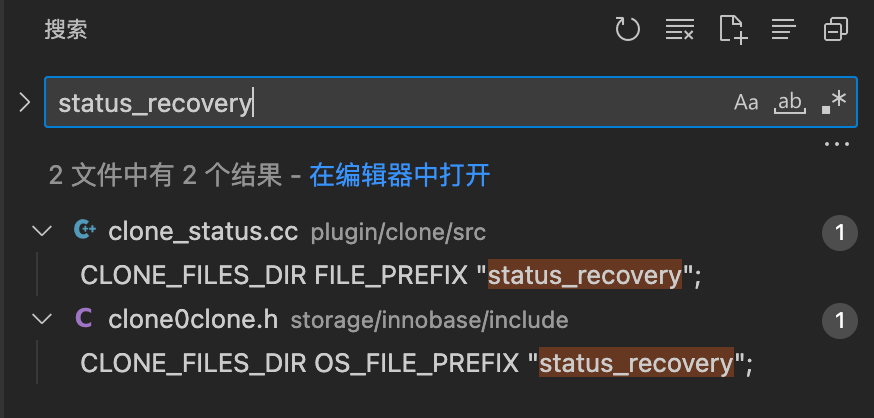Open clone_status.cc file result
This screenshot has height=418, width=874.
coord(203,232)
